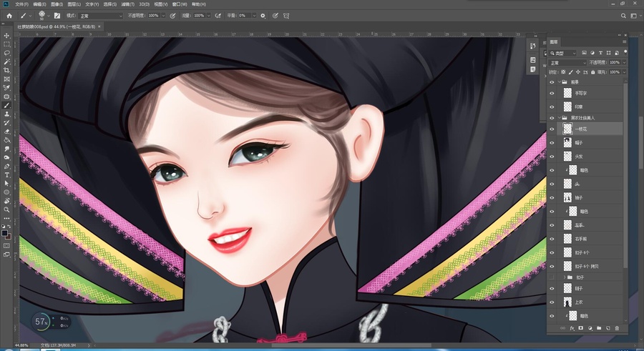
Task: Open the 编辑(E) menu
Action: [39, 4]
